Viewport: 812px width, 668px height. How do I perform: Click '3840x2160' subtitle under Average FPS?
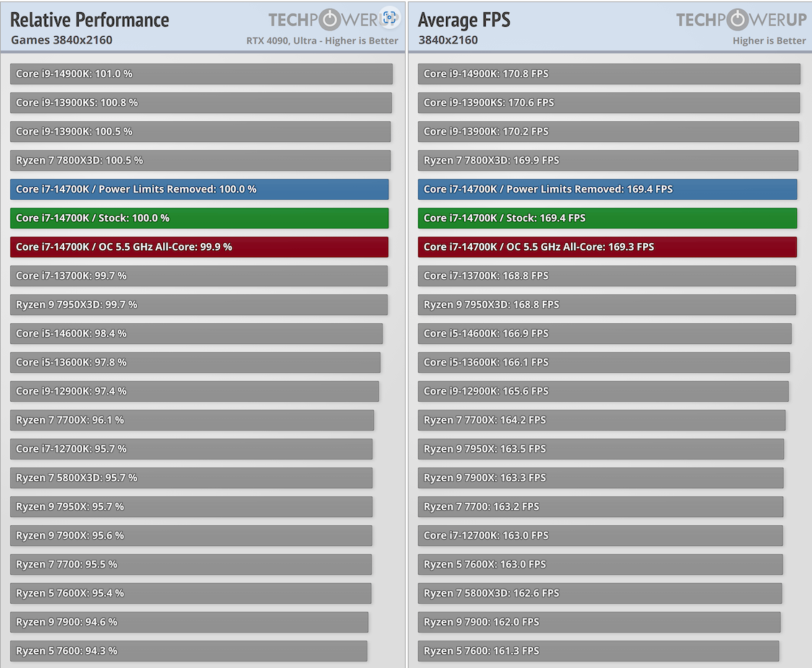(x=448, y=40)
